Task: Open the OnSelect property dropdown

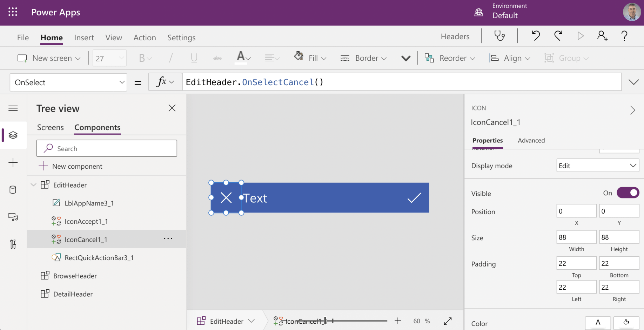Action: click(x=68, y=82)
